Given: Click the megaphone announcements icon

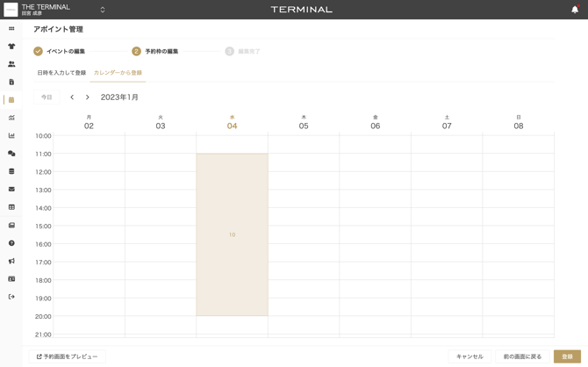Looking at the screenshot, I should click(x=11, y=261).
